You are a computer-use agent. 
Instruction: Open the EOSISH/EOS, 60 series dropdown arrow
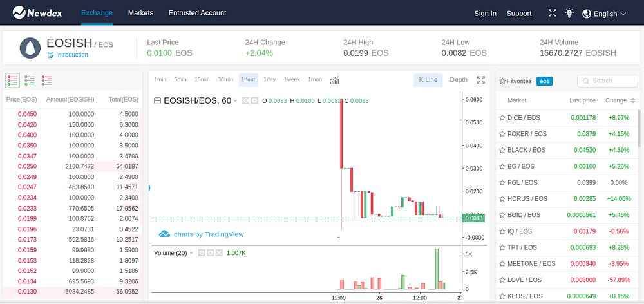point(235,101)
